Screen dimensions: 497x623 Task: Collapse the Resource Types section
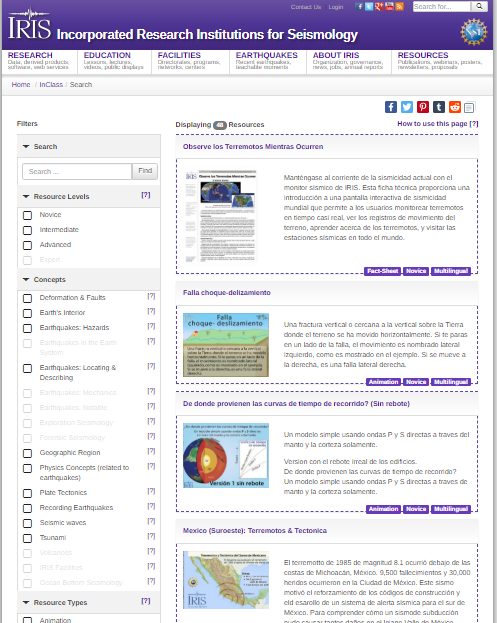coord(26,603)
